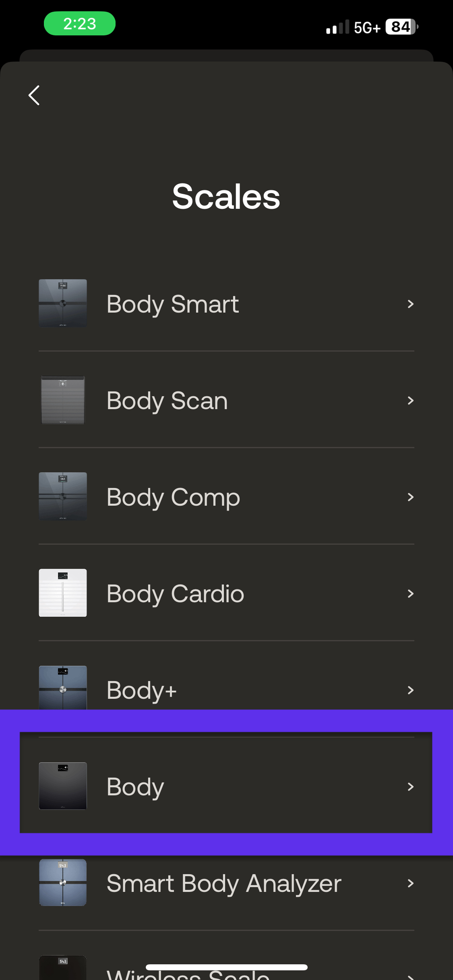Select the Body Smart label
The width and height of the screenshot is (453, 980).
pyautogui.click(x=173, y=305)
